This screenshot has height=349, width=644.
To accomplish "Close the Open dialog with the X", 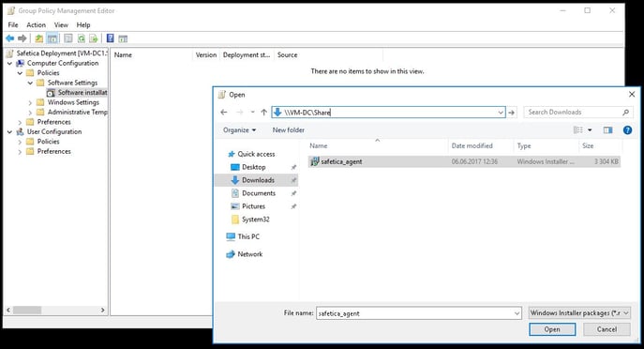I will (x=632, y=95).
